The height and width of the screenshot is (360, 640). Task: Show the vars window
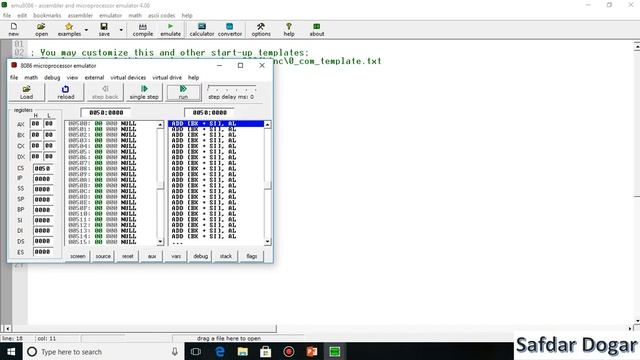click(176, 256)
